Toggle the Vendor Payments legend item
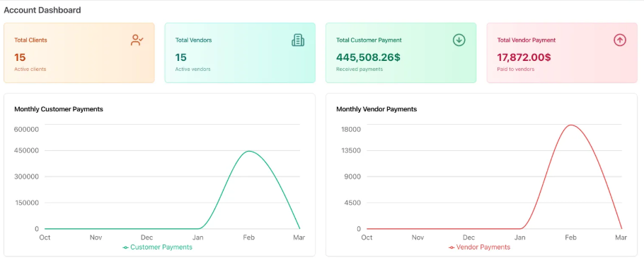644x258 pixels. coord(479,247)
